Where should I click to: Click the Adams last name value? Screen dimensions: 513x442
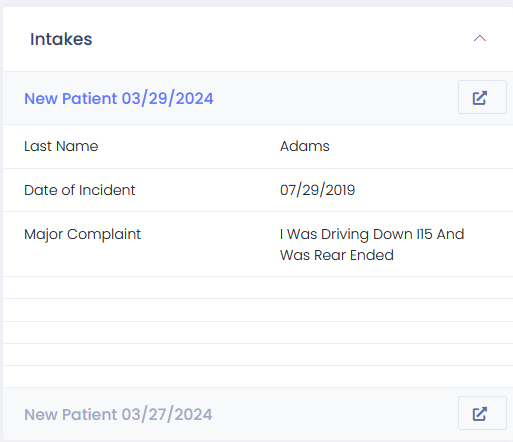click(x=304, y=146)
